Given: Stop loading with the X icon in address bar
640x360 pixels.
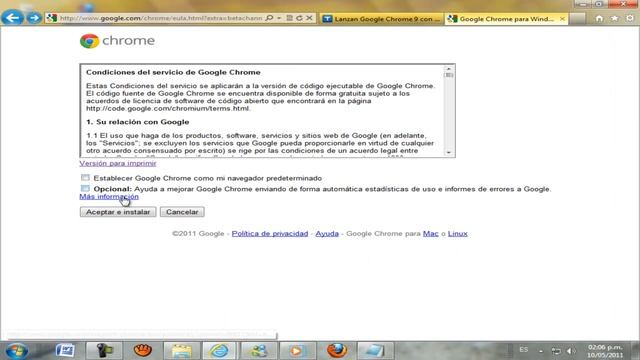Looking at the screenshot, I should pos(309,18).
